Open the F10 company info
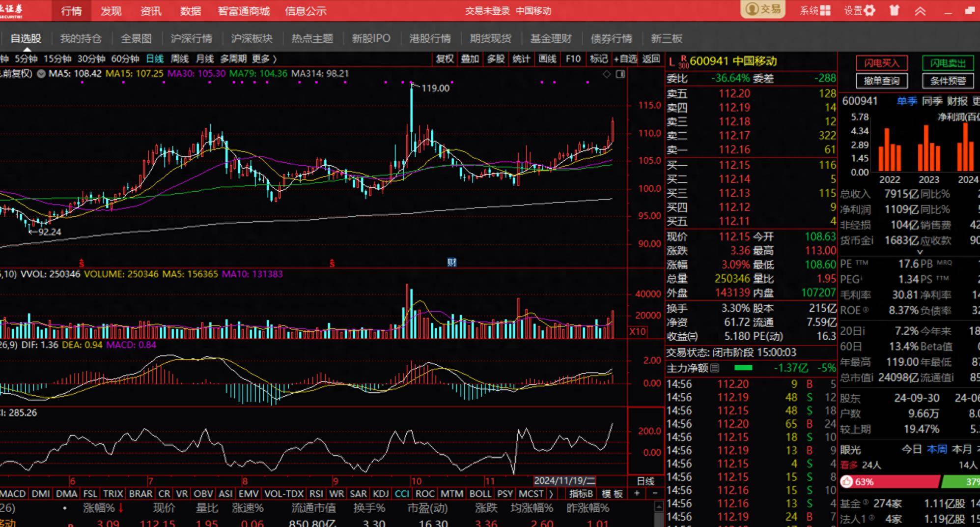This screenshot has height=527, width=980. point(573,59)
